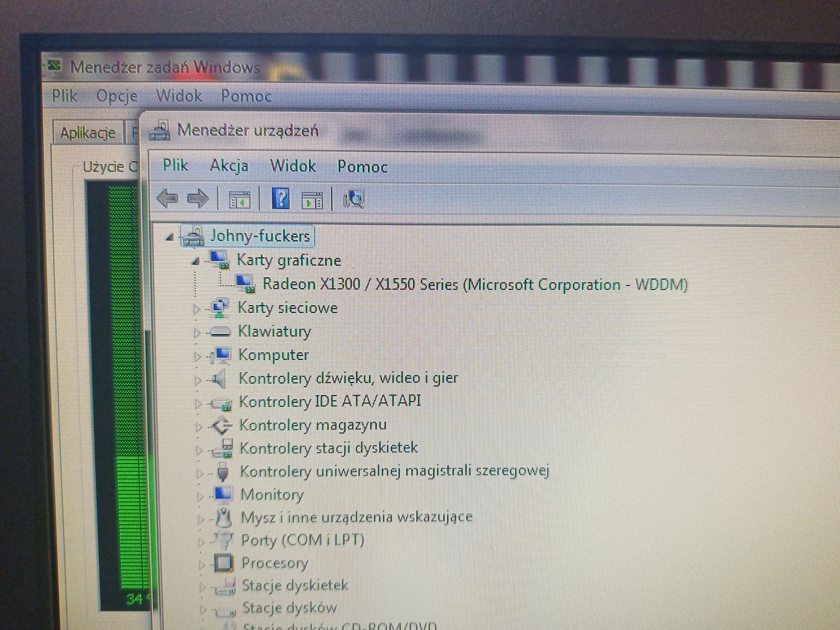Select the Karty graficzne label
This screenshot has width=840, height=630.
click(x=289, y=260)
